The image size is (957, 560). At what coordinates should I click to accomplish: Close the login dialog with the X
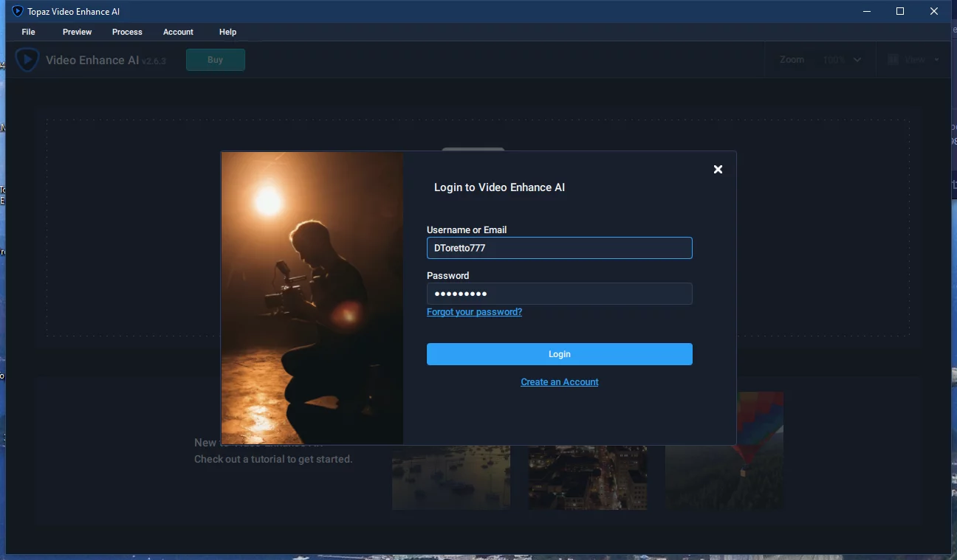pyautogui.click(x=718, y=169)
